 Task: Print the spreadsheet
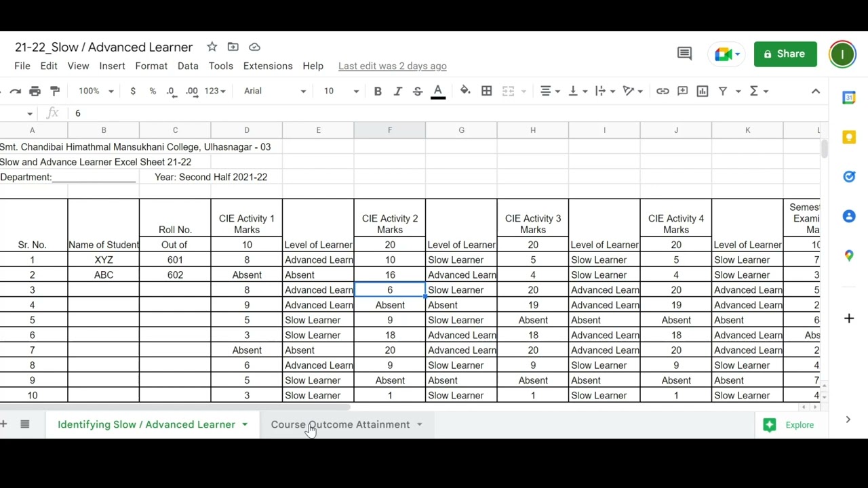[35, 91]
